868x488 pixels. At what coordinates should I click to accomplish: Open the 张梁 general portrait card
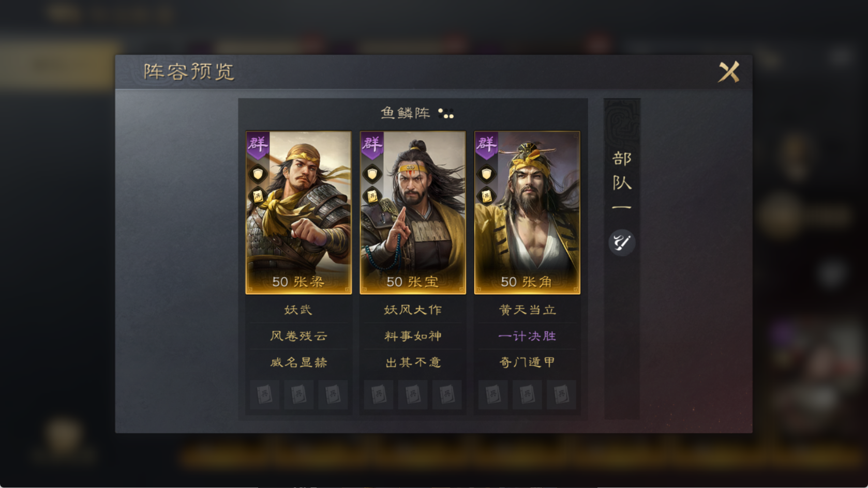[x=298, y=212]
